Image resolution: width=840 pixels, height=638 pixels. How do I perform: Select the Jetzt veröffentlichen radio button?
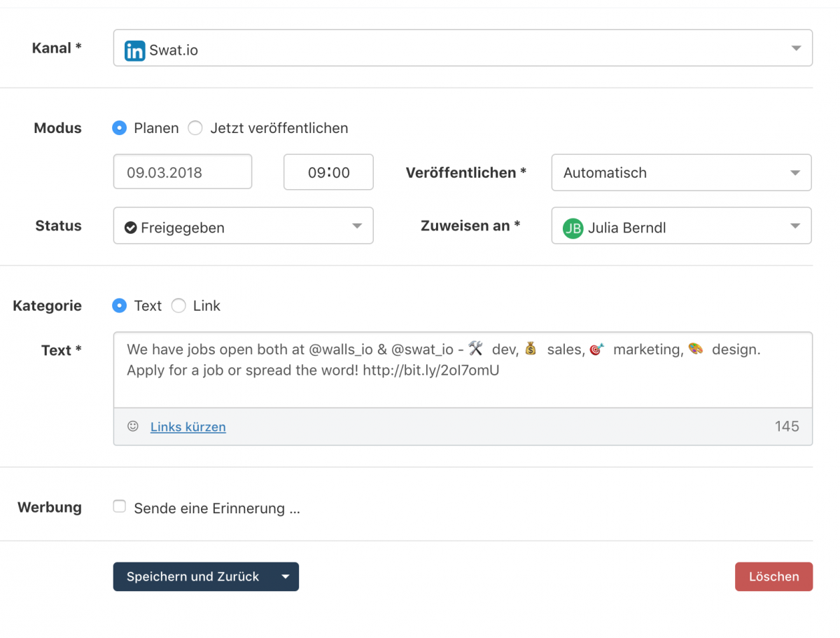coord(195,128)
